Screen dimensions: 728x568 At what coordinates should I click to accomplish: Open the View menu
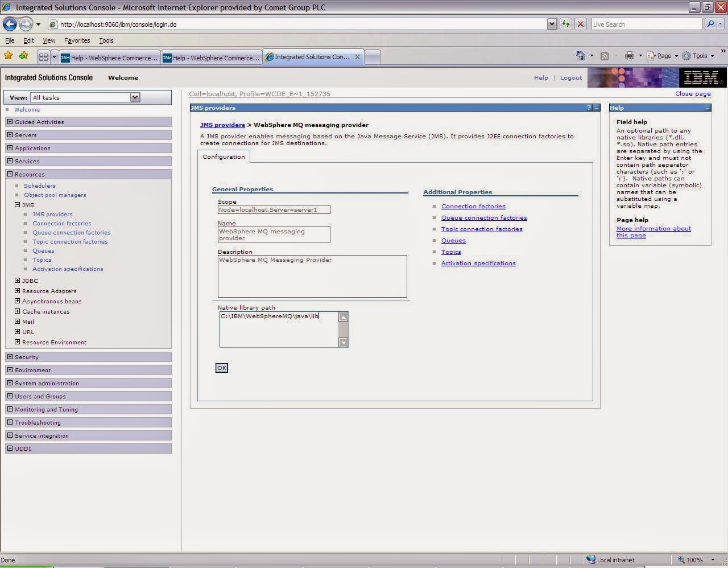[x=48, y=40]
